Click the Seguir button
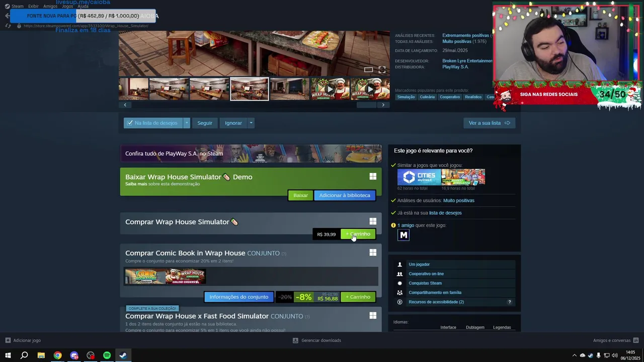 click(205, 123)
